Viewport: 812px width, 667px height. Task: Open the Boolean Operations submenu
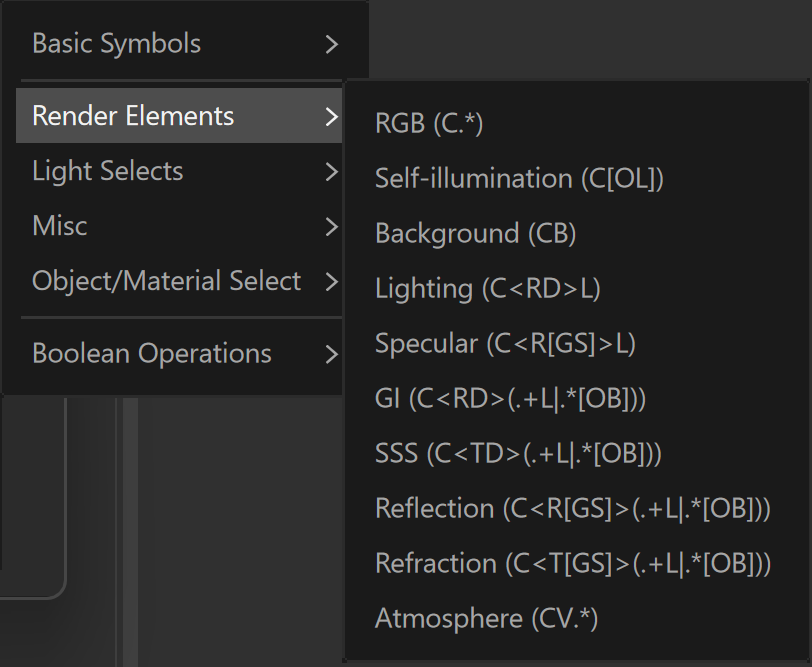click(179, 354)
